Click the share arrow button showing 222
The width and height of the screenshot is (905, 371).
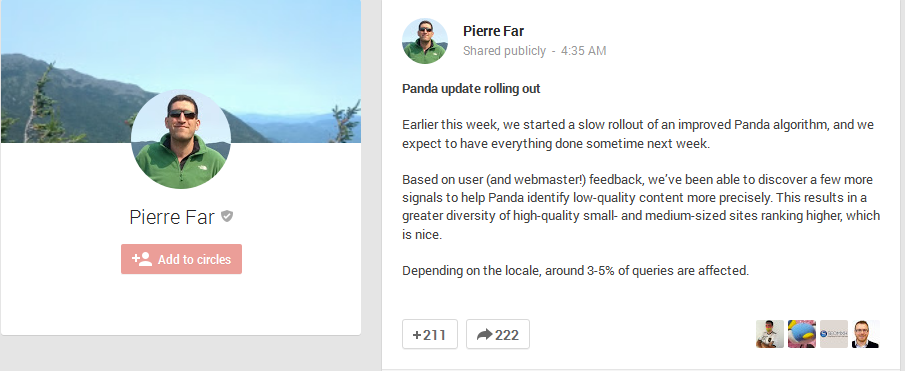coord(498,334)
